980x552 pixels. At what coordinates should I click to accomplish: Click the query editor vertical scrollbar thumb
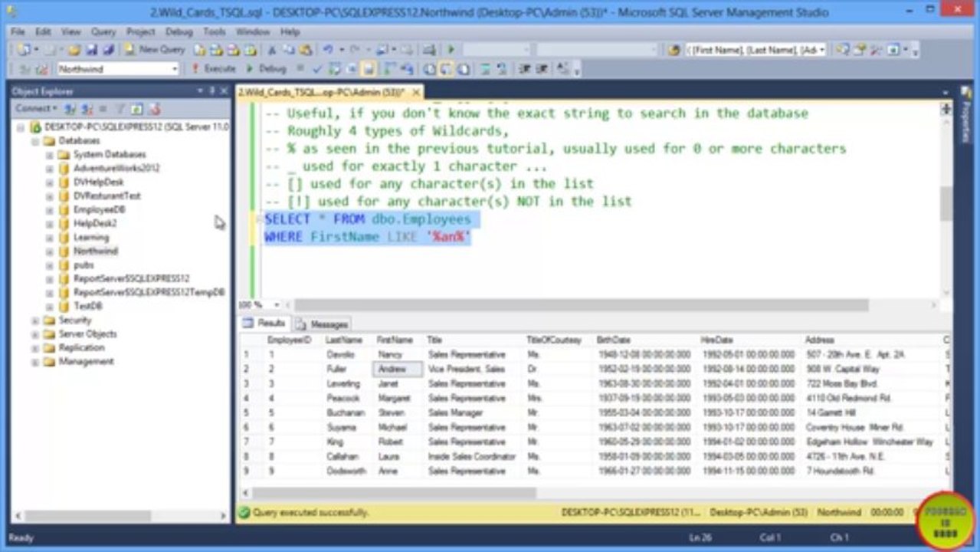pos(946,204)
